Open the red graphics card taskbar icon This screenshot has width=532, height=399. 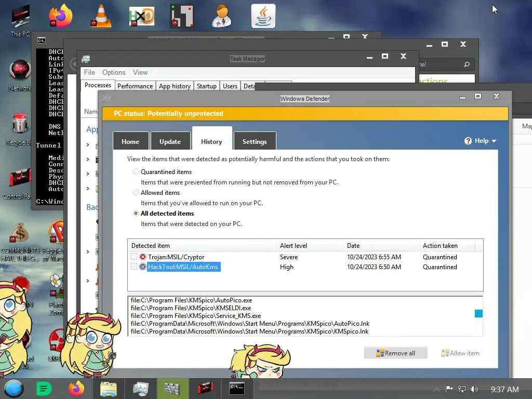pos(205,389)
